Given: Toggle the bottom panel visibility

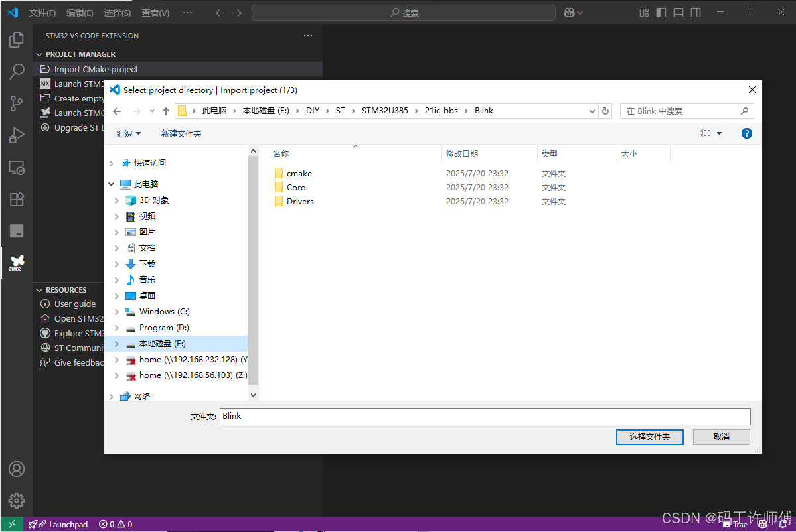Looking at the screenshot, I should [678, 13].
